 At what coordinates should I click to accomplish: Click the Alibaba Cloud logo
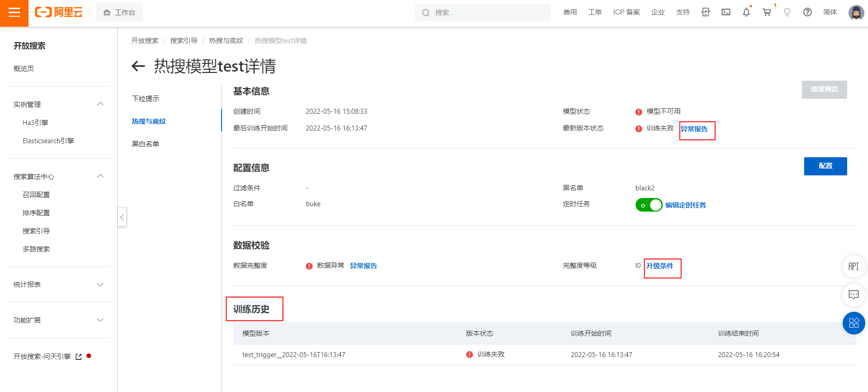[59, 12]
